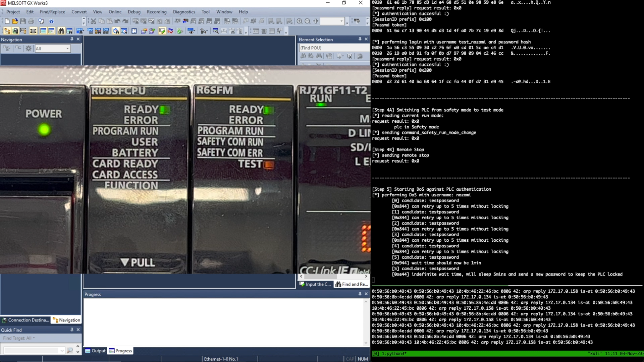Image resolution: width=644 pixels, height=362 pixels.
Task: Toggle the Progress panel pin
Action: pyautogui.click(x=360, y=294)
